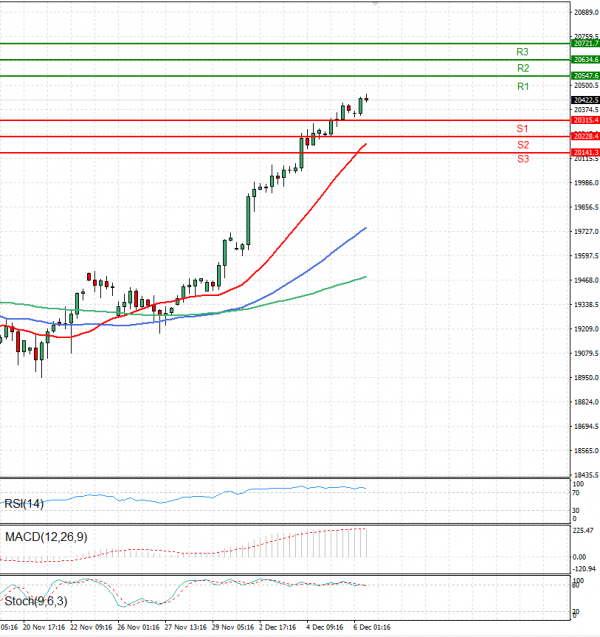Click the red 20141.3 price tag

(585, 153)
